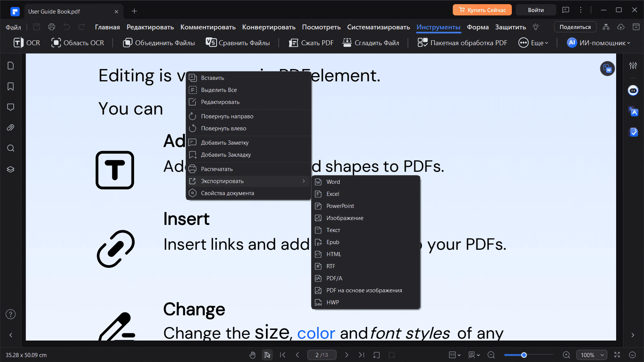This screenshot has height=362, width=644.
Task: Choose Вставить from the context menu
Action: point(249,78)
